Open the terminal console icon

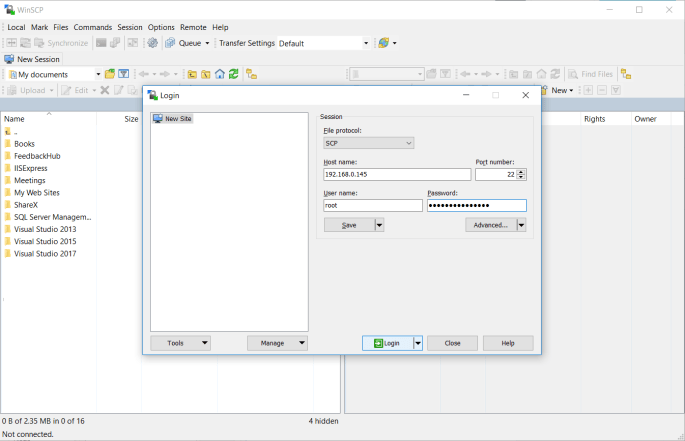101,43
